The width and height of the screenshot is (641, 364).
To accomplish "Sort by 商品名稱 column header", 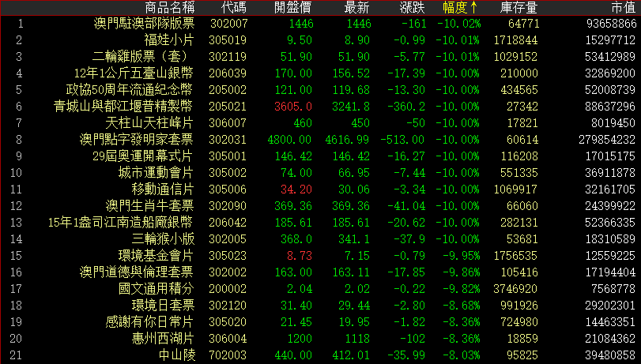I will [170, 7].
